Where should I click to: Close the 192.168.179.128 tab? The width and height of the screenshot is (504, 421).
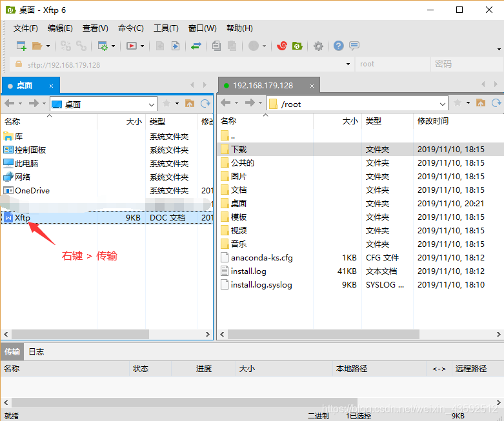pos(312,86)
